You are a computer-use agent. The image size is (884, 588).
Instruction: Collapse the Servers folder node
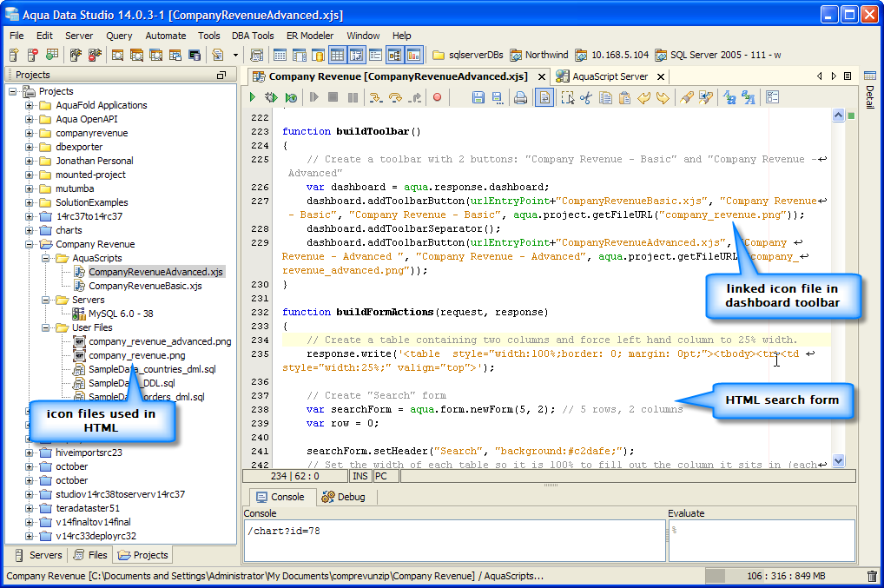click(x=45, y=300)
